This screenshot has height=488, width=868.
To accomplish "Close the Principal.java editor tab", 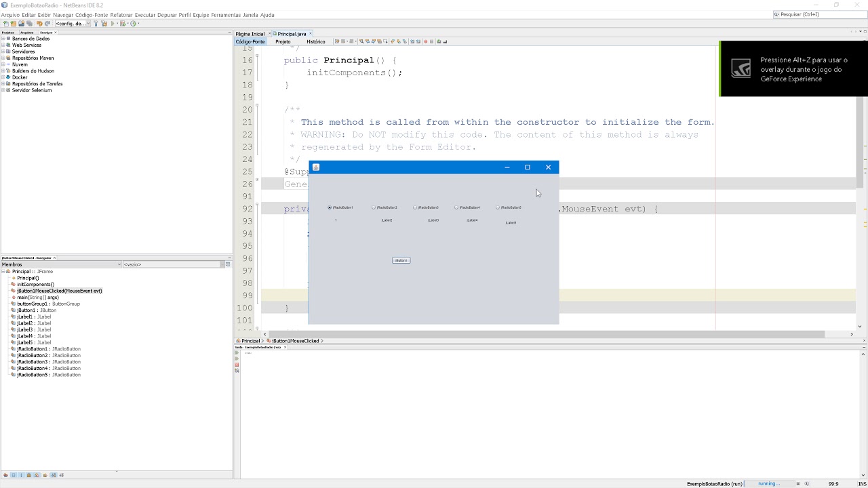I will click(x=310, y=34).
